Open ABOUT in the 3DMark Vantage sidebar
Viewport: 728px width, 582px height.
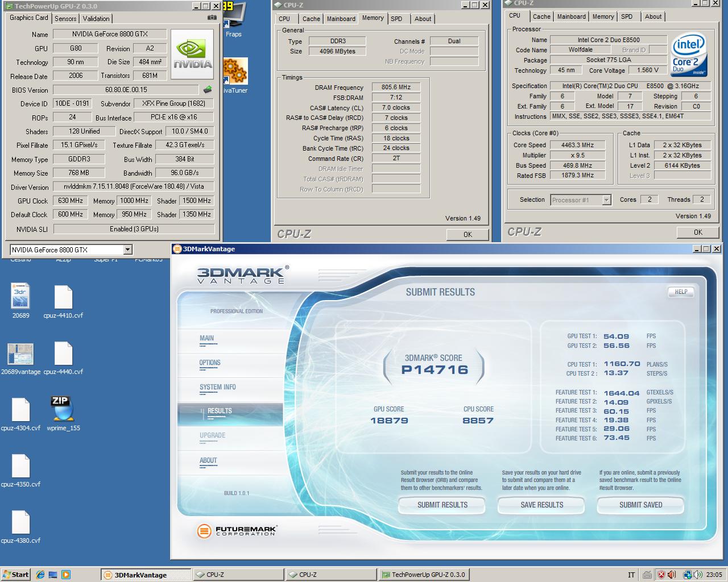pyautogui.click(x=208, y=460)
